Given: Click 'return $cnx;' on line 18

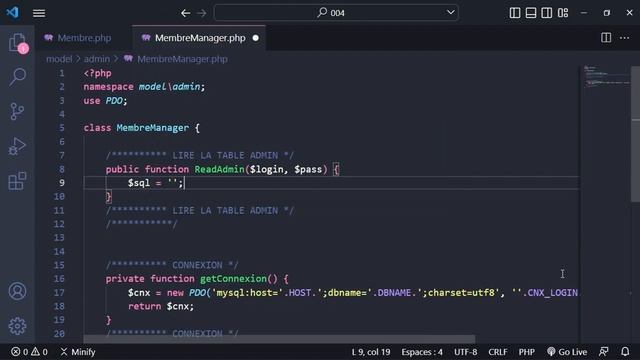Looking at the screenshot, I should click(x=161, y=306).
